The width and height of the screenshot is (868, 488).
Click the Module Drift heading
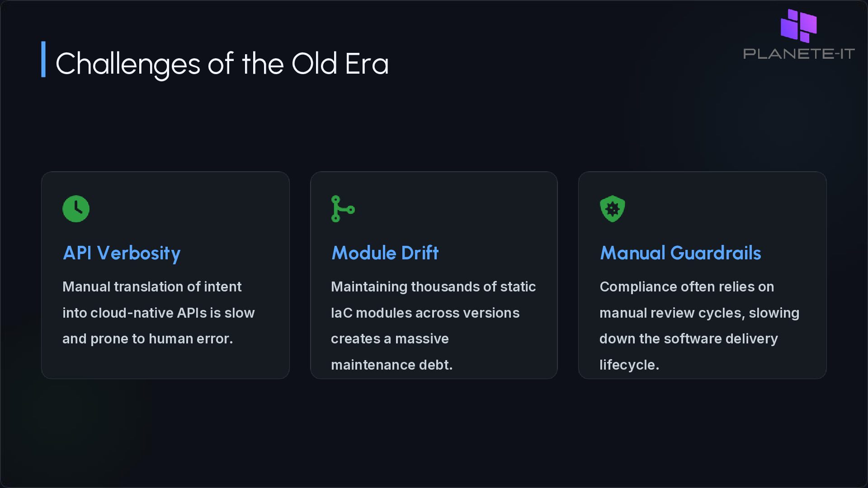point(385,253)
